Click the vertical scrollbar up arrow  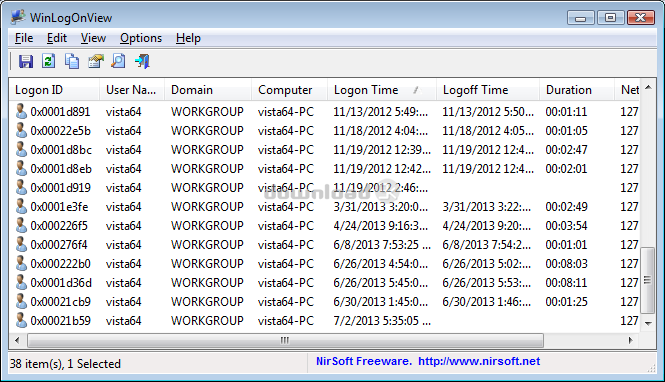click(x=648, y=87)
